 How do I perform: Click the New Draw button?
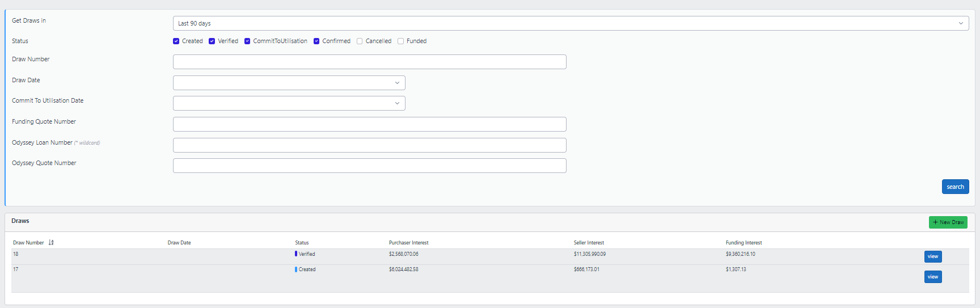pos(948,222)
